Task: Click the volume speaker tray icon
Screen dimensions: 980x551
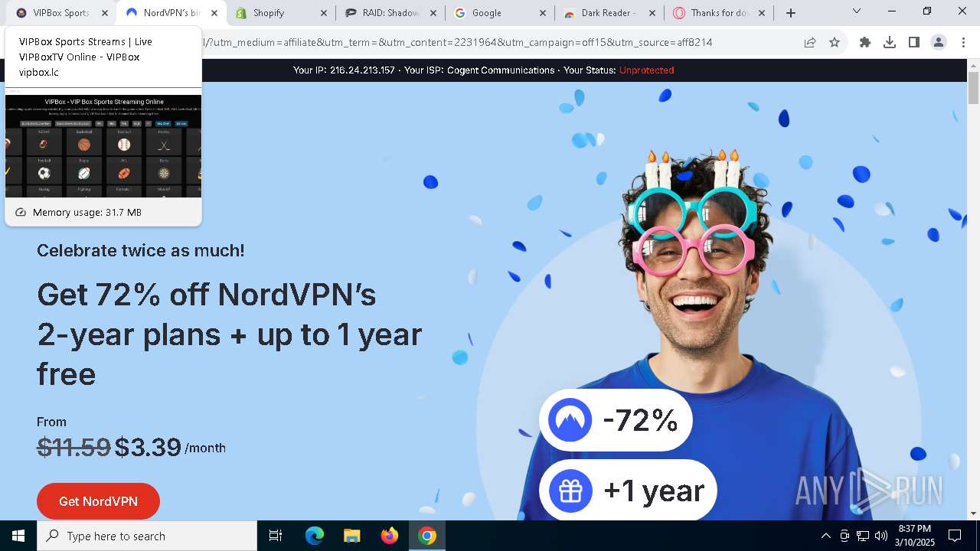Action: (x=880, y=536)
